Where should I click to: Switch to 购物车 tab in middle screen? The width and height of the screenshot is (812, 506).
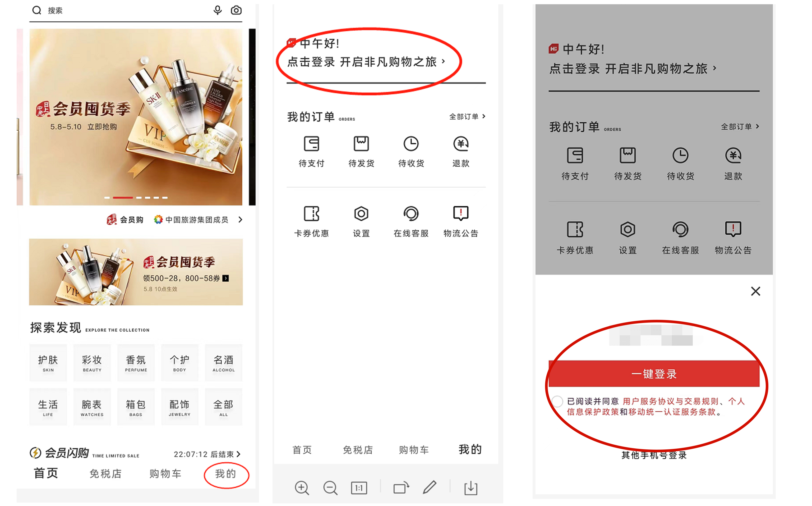(414, 450)
